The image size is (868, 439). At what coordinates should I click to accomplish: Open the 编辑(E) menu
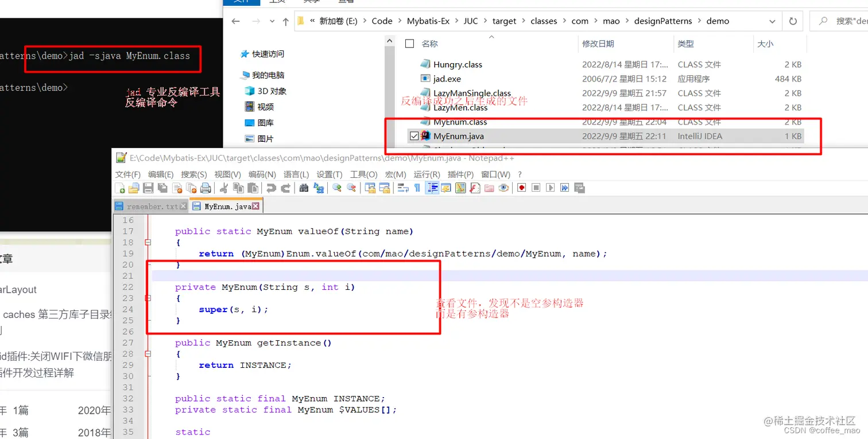point(160,174)
